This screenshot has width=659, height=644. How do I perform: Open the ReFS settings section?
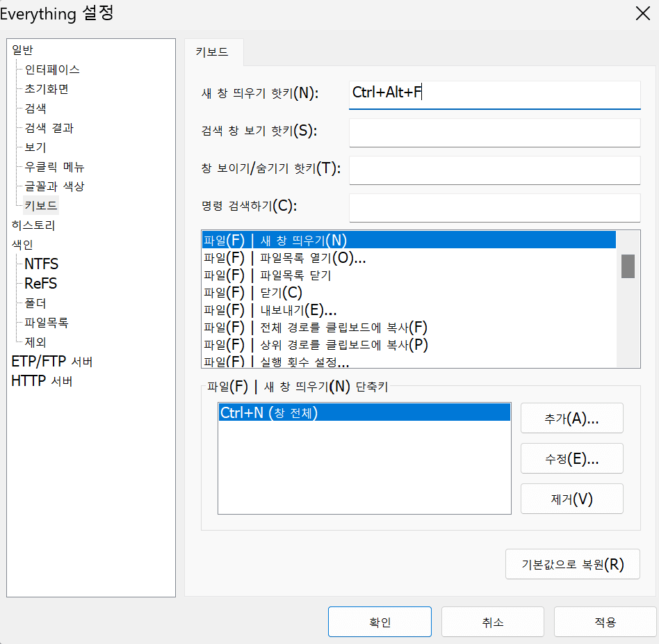click(x=40, y=283)
